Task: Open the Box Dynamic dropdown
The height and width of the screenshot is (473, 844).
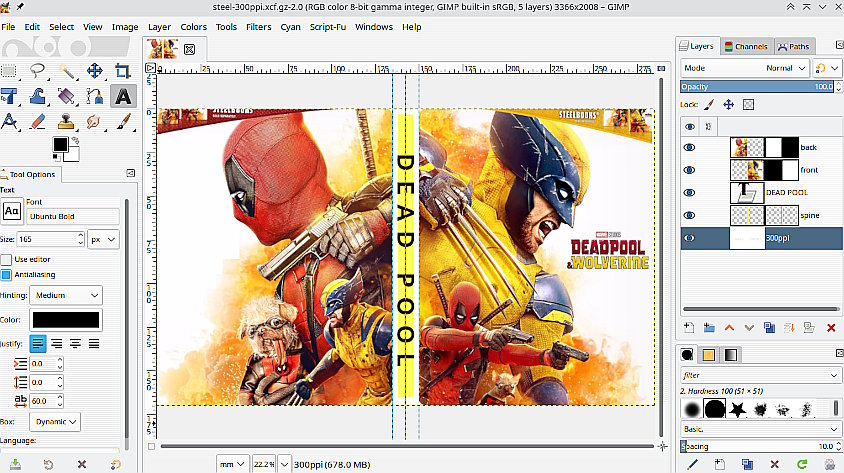Action: pyautogui.click(x=55, y=422)
